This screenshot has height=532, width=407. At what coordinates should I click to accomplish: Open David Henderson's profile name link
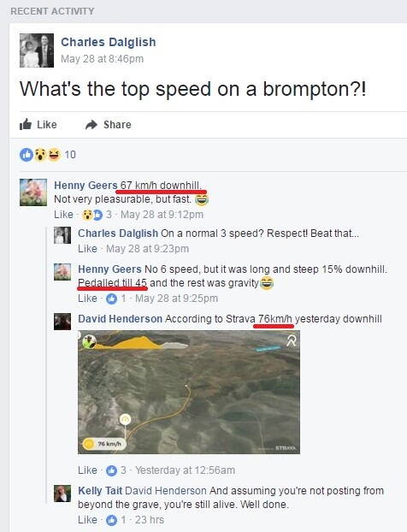[120, 319]
